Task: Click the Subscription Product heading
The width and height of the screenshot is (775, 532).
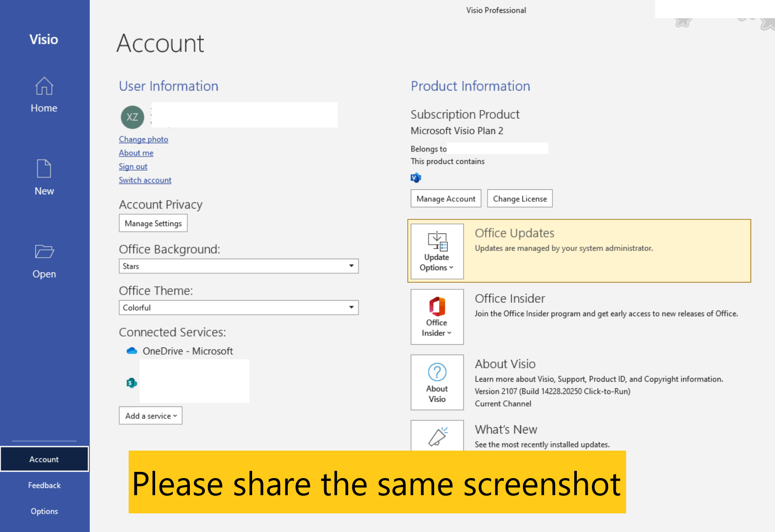Action: point(465,115)
